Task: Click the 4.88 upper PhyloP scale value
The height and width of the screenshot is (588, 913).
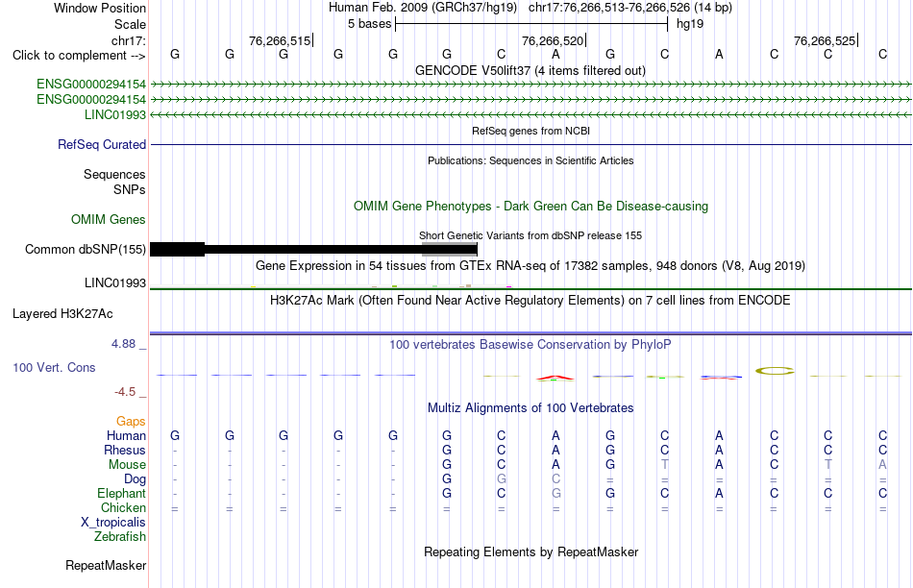Action: (x=123, y=344)
